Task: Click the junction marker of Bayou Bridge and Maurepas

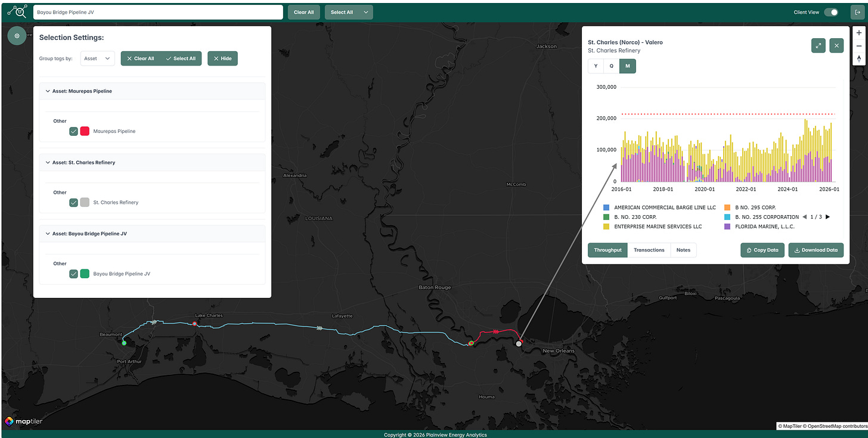Action: pos(471,343)
